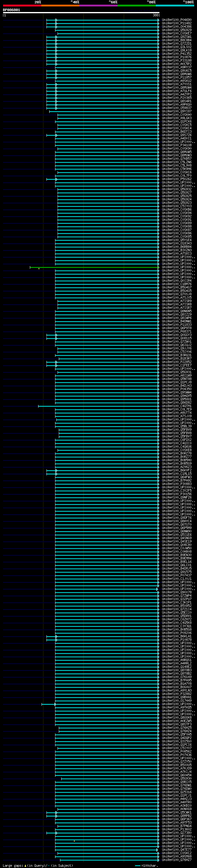
Task: Select the UniRef100_Q9U6C5 entry
Action: pos(177,71)
